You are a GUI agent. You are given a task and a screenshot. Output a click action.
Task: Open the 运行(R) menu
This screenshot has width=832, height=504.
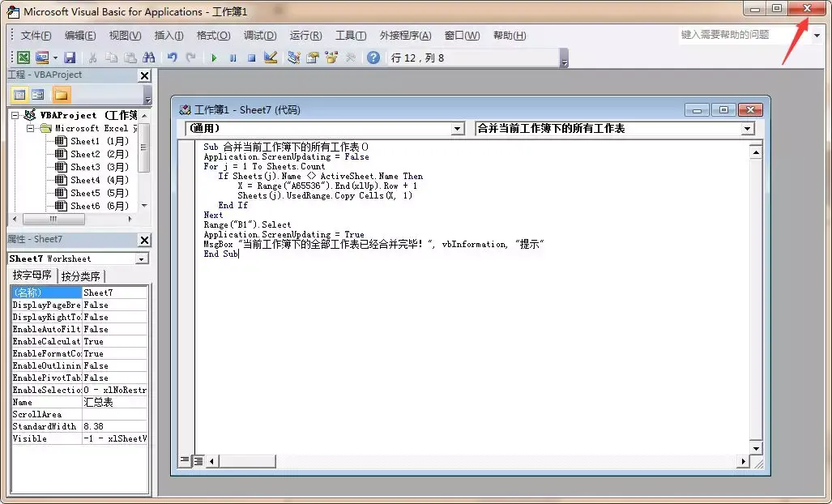(305, 36)
